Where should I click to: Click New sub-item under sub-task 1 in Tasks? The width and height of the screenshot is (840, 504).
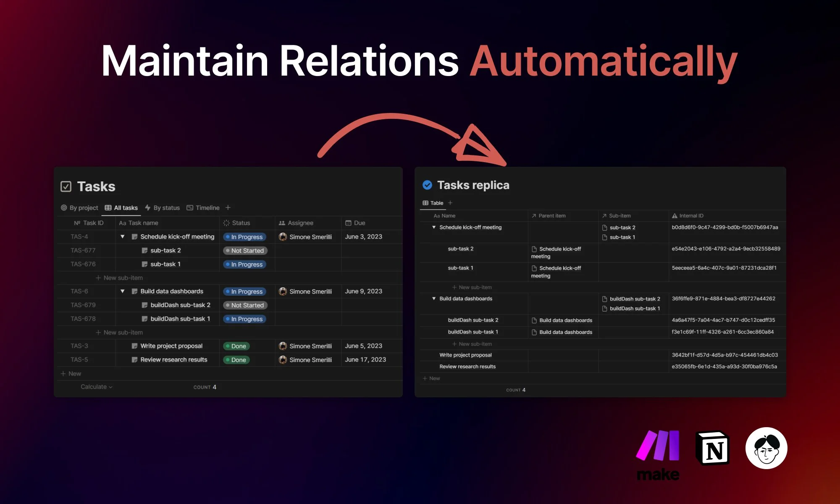tap(119, 278)
